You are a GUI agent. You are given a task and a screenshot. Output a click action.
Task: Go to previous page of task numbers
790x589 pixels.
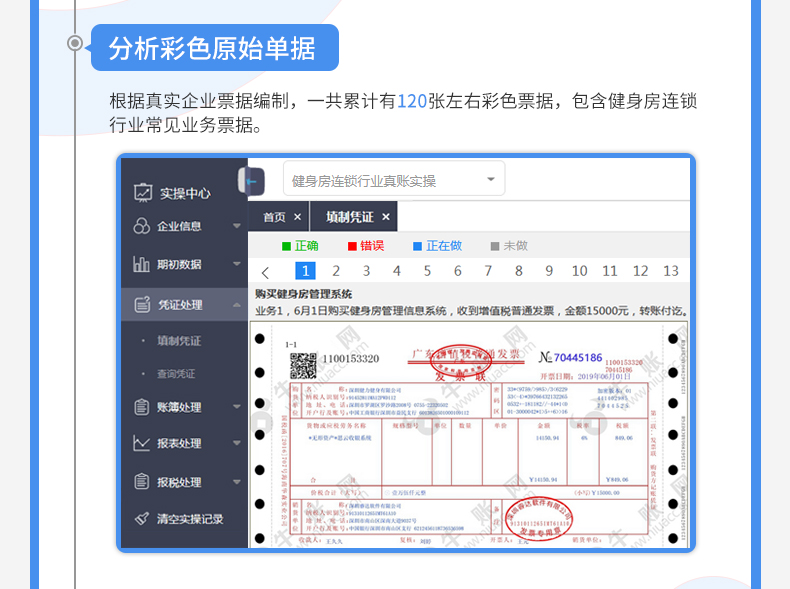click(x=266, y=272)
